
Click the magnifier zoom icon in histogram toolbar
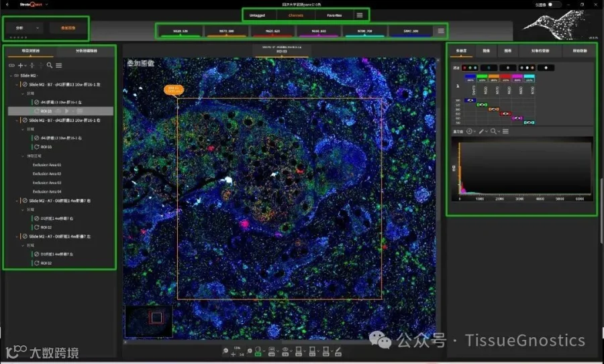[493, 131]
